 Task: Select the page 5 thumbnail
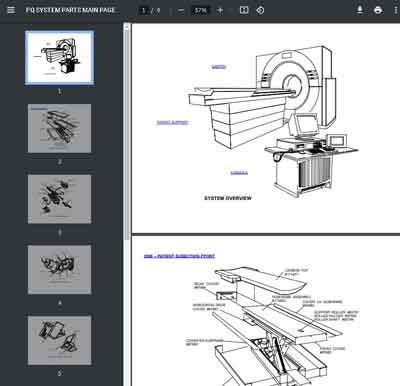tap(60, 340)
